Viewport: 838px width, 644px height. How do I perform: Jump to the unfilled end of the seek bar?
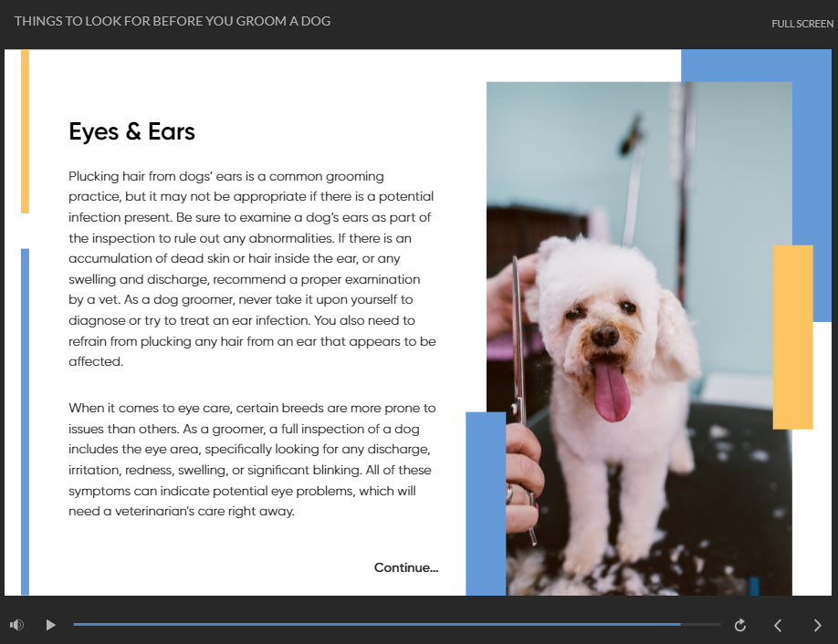pos(703,625)
